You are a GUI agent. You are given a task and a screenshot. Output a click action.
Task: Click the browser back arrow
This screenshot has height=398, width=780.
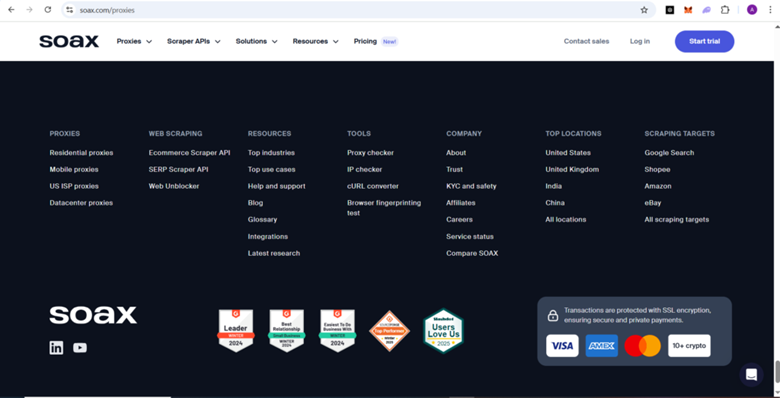pos(11,10)
